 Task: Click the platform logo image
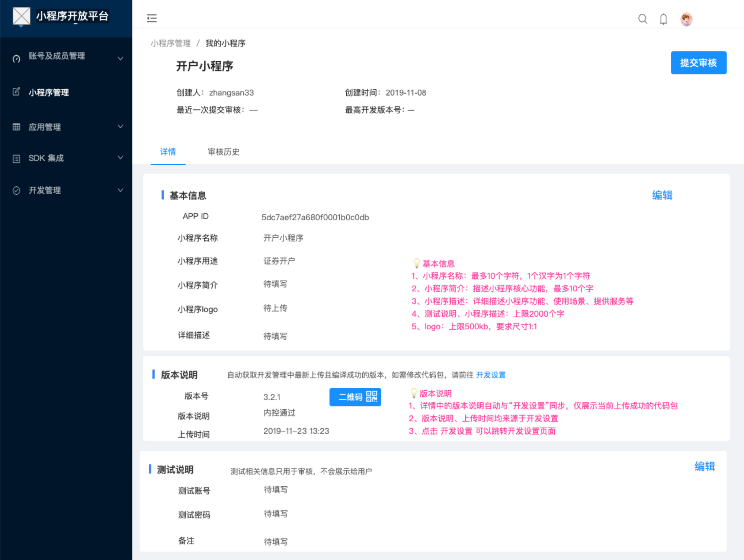[21, 16]
